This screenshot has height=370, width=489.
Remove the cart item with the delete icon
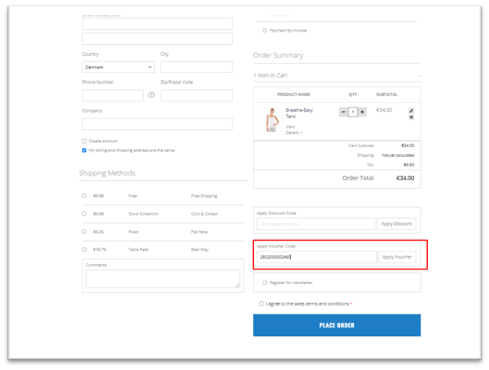[x=411, y=117]
